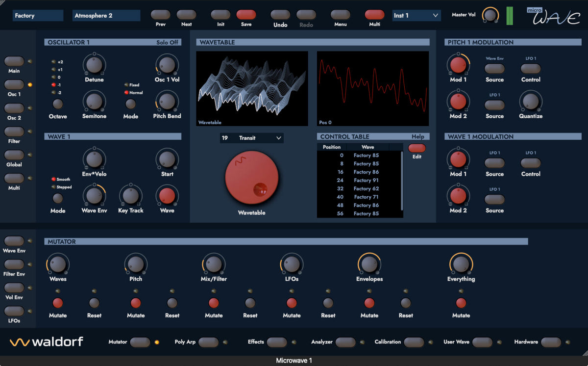Select the Factory 91 row at position 24
The image size is (588, 366).
(360, 180)
